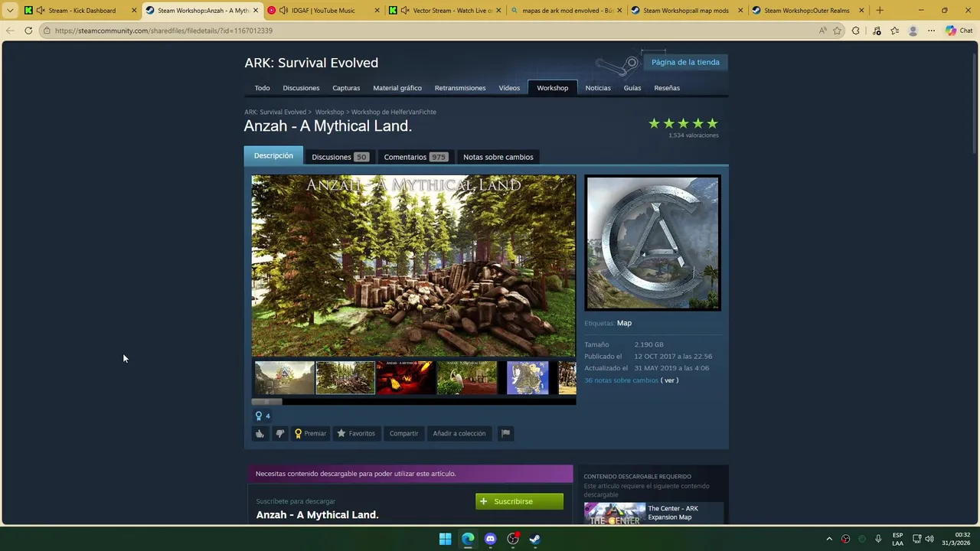
Task: Select map overview thumbnail
Action: click(x=528, y=378)
